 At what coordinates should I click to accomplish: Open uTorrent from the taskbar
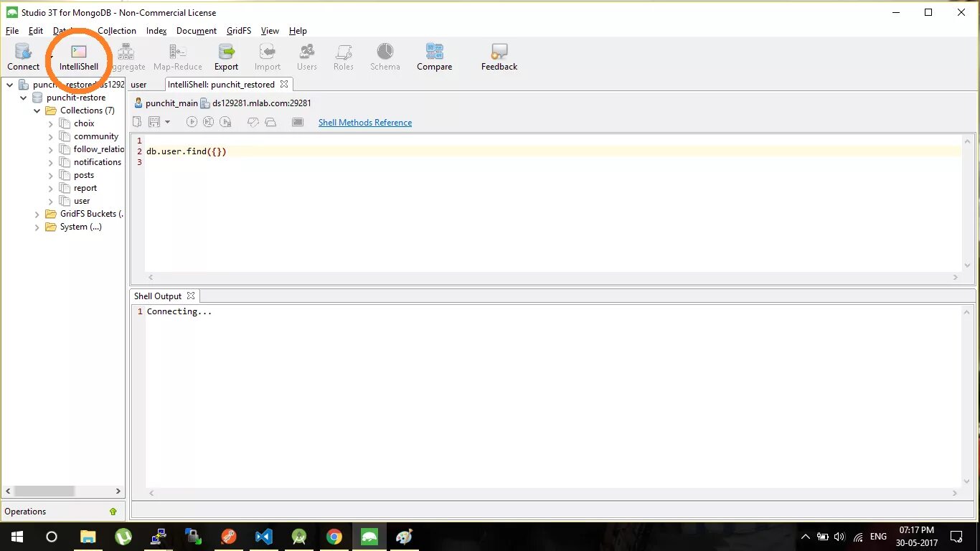coord(123,537)
